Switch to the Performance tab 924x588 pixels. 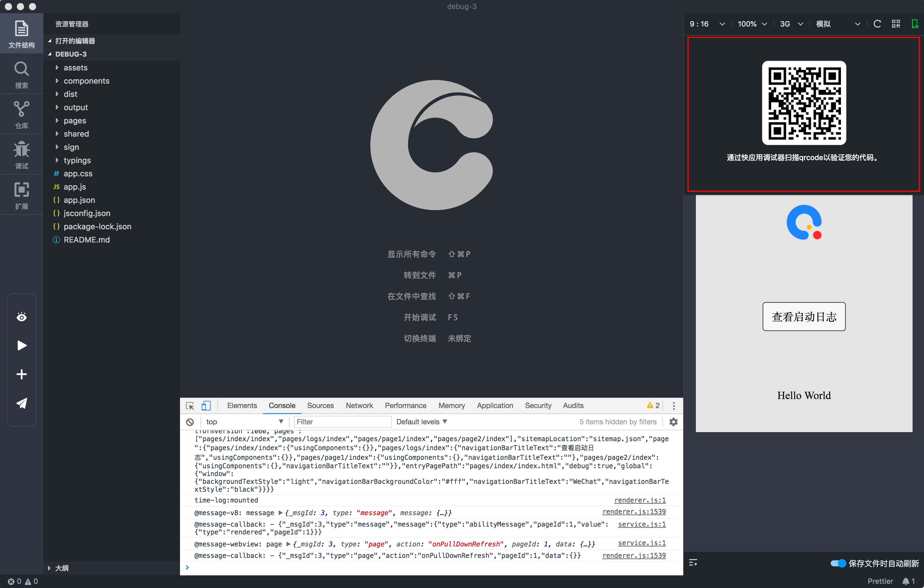tap(405, 406)
